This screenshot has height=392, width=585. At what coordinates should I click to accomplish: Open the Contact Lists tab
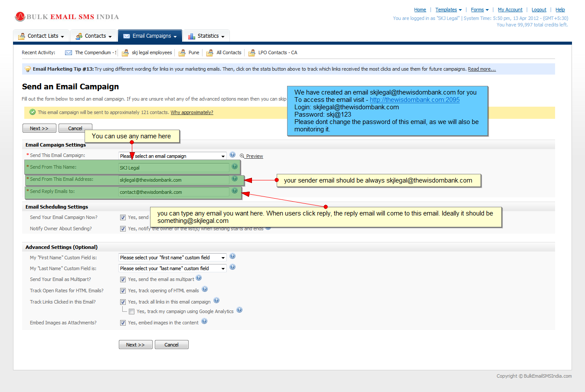(x=41, y=36)
